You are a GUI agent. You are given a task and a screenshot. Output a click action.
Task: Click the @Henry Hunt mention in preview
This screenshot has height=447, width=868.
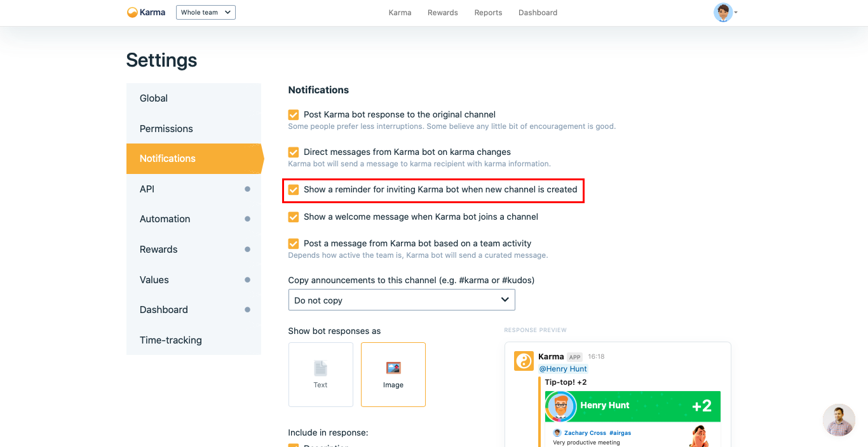pos(563,369)
